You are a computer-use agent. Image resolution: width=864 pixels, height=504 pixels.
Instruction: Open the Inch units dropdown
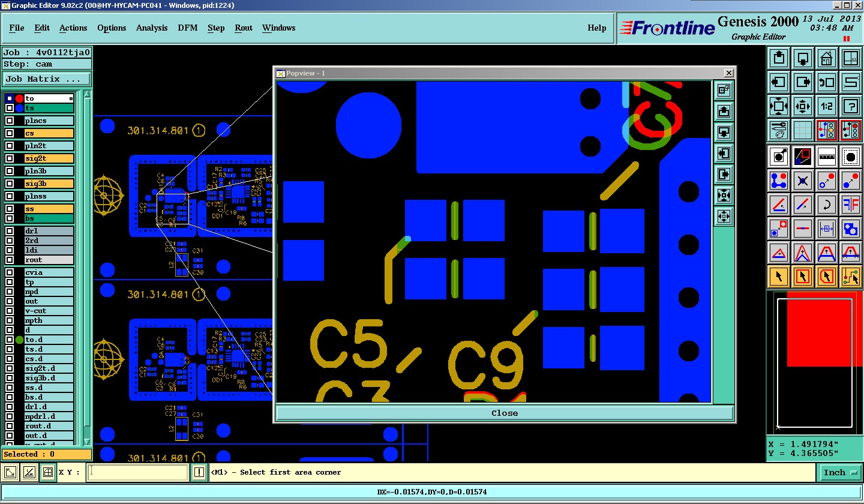(x=839, y=473)
